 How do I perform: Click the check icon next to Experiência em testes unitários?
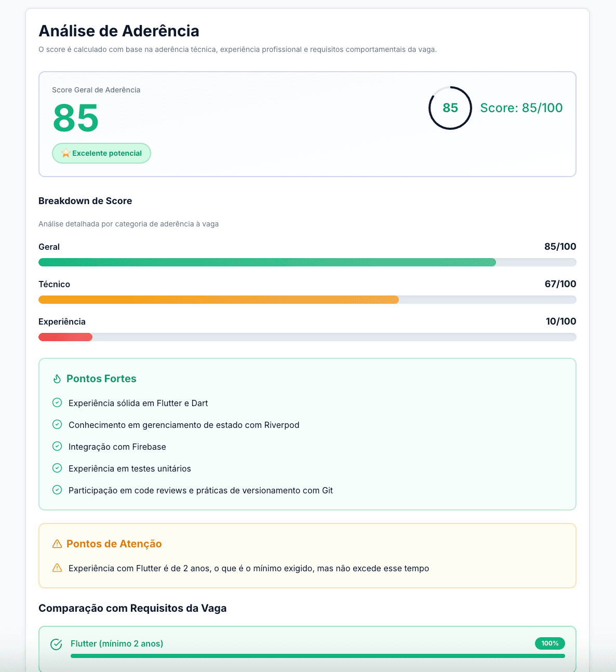[57, 468]
